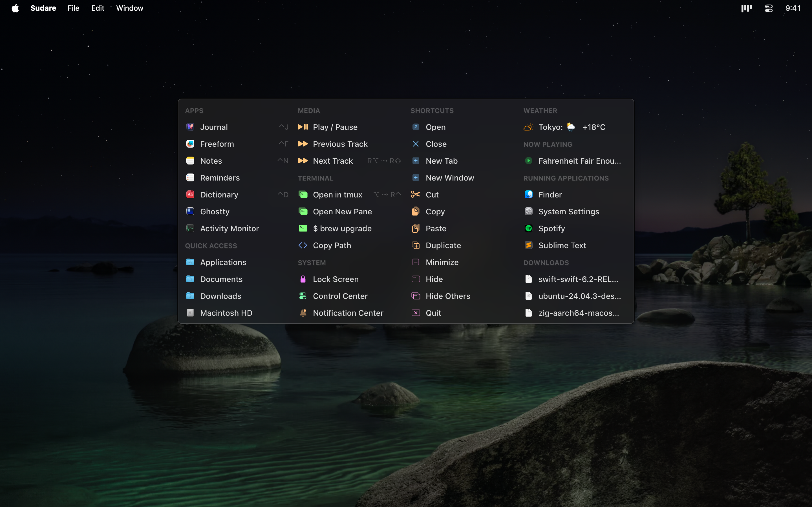Select the now playing track Fahrenheit Fair Enough

[x=579, y=161]
